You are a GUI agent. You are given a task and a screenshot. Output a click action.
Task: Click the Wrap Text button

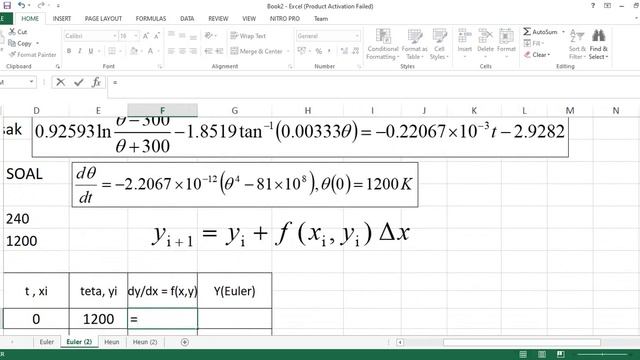[248, 36]
